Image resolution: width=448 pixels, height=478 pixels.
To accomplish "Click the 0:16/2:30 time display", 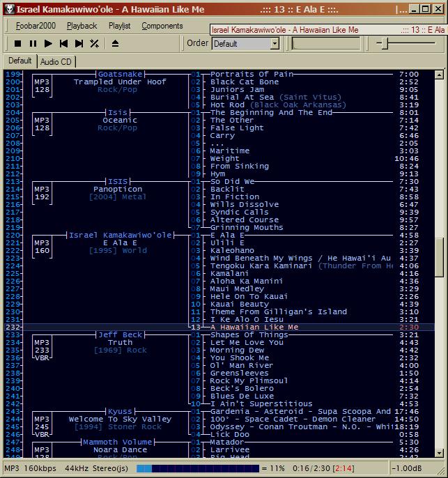I will point(311,468).
